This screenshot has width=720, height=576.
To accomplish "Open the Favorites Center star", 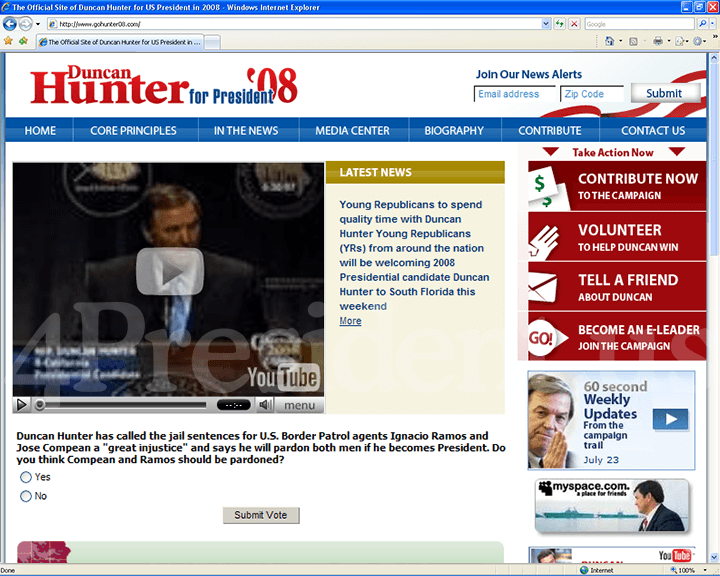I will click(x=8, y=41).
